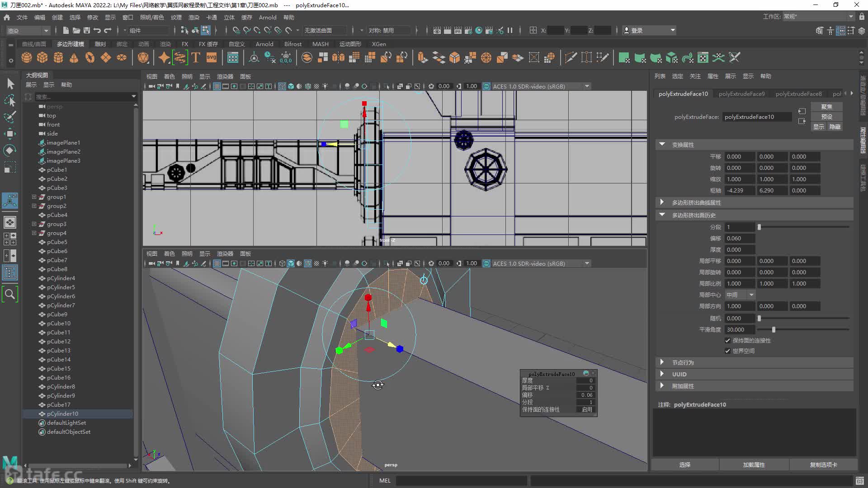Click the Copy Tab (复制选项卡) button
868x488 pixels.
pyautogui.click(x=823, y=465)
